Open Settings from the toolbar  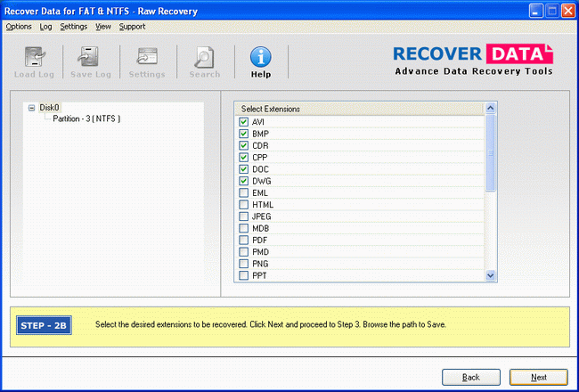pos(147,59)
